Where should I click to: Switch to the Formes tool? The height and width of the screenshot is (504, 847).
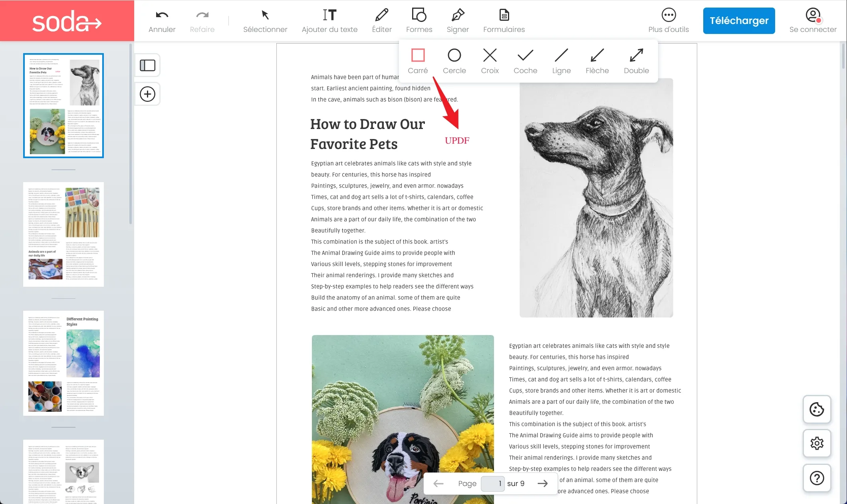419,20
